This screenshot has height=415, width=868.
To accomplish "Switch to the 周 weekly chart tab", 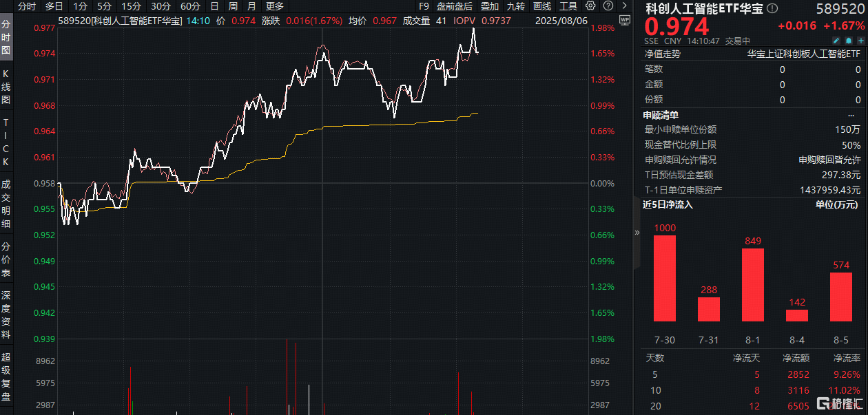I will 233,6.
